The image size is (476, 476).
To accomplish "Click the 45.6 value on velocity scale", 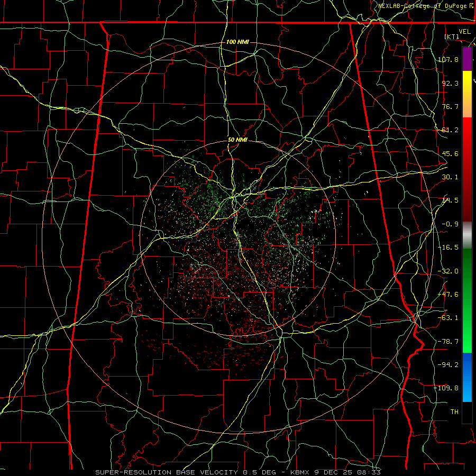I will click(450, 153).
